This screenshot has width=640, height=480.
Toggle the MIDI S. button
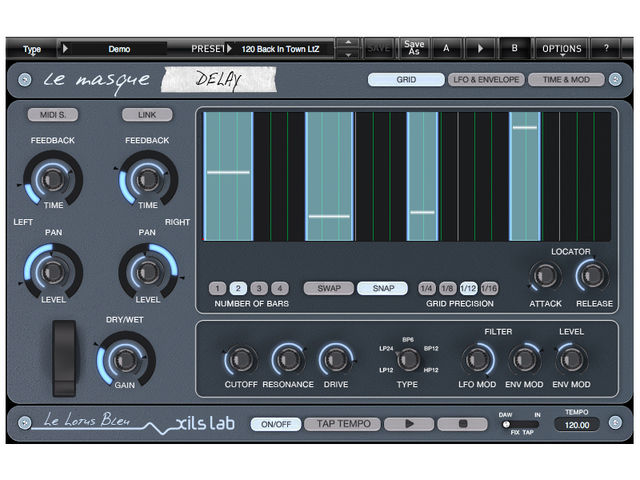(53, 115)
